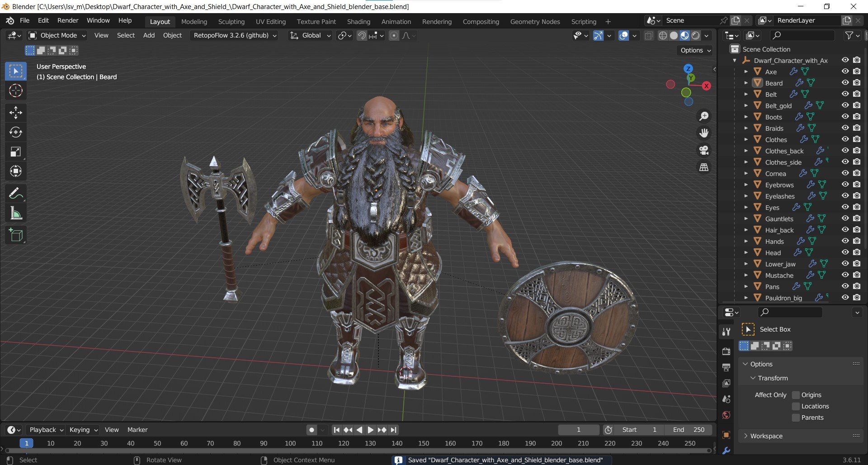The image size is (868, 465).
Task: Click the Add menu in viewport header
Action: [x=149, y=35]
